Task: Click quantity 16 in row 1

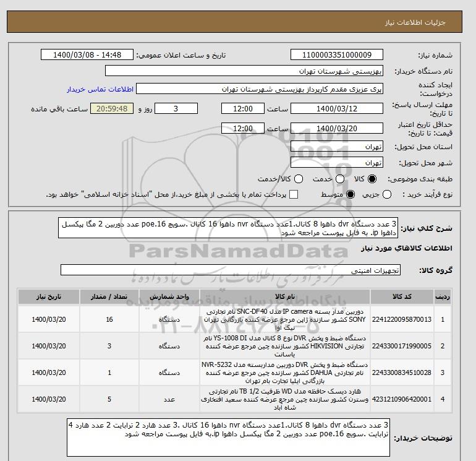Action: [x=109, y=319]
